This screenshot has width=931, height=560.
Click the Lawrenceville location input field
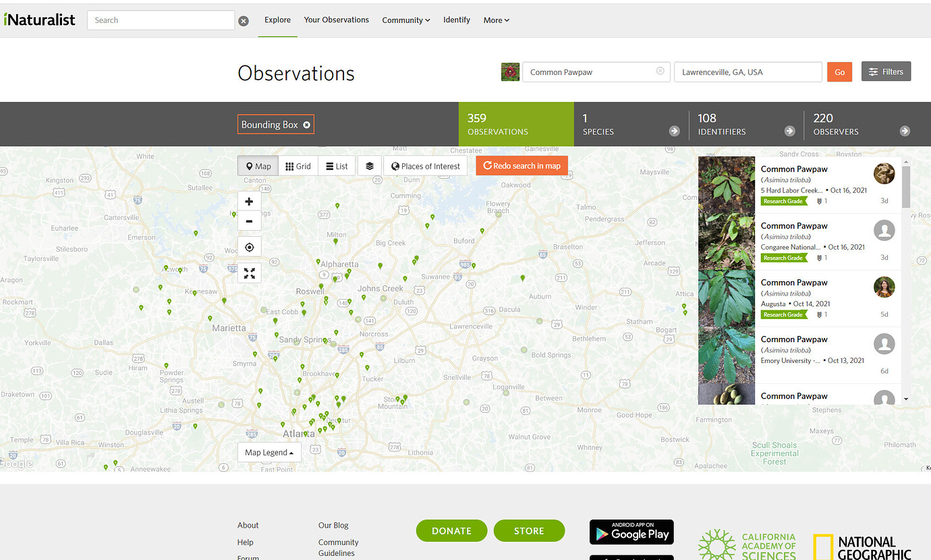pos(747,72)
